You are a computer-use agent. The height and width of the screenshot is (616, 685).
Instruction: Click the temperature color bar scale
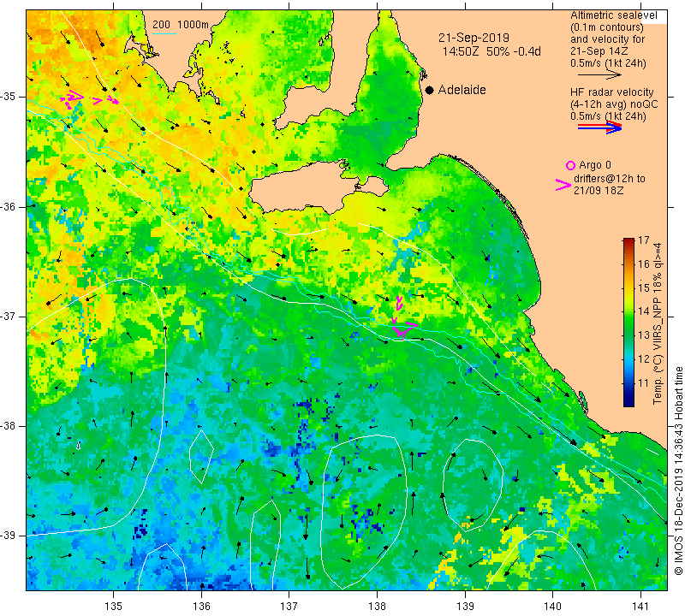628,323
